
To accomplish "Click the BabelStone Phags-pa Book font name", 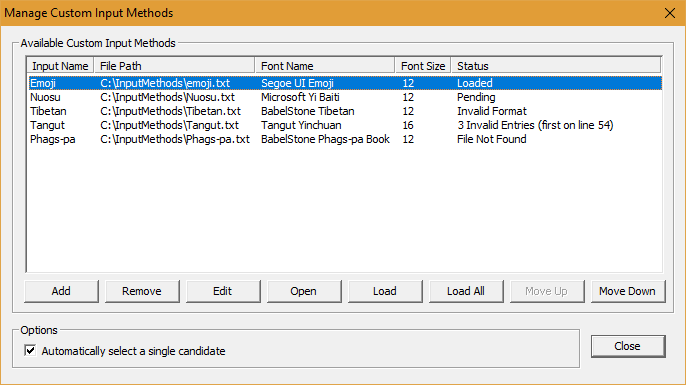I will point(326,139).
